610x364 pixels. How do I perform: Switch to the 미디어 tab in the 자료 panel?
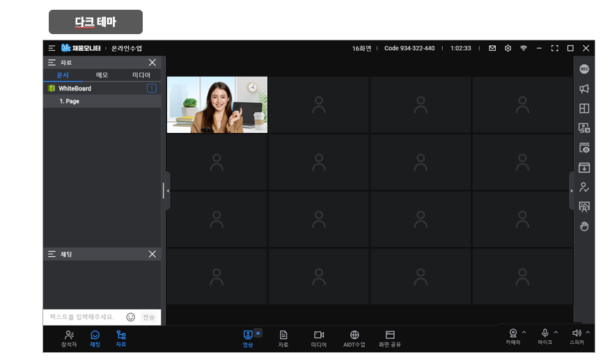pyautogui.click(x=141, y=74)
